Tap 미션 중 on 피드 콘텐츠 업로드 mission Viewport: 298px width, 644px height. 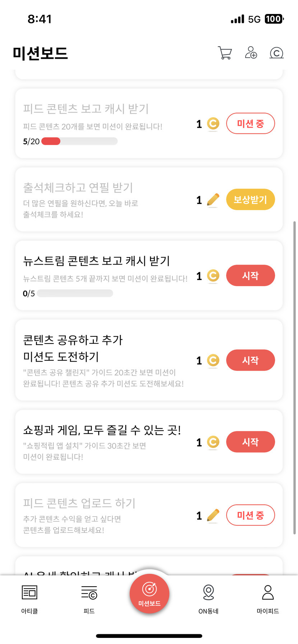tap(250, 515)
